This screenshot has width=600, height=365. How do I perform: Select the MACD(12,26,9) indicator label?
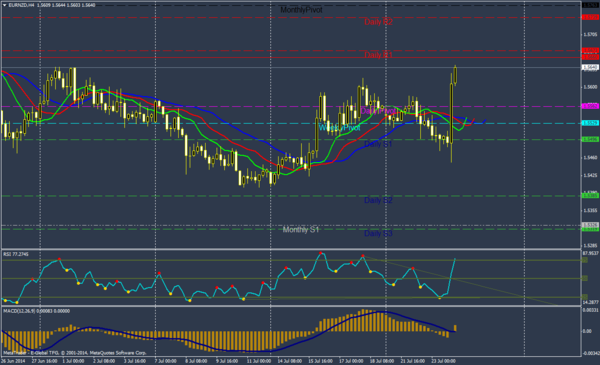pos(36,311)
